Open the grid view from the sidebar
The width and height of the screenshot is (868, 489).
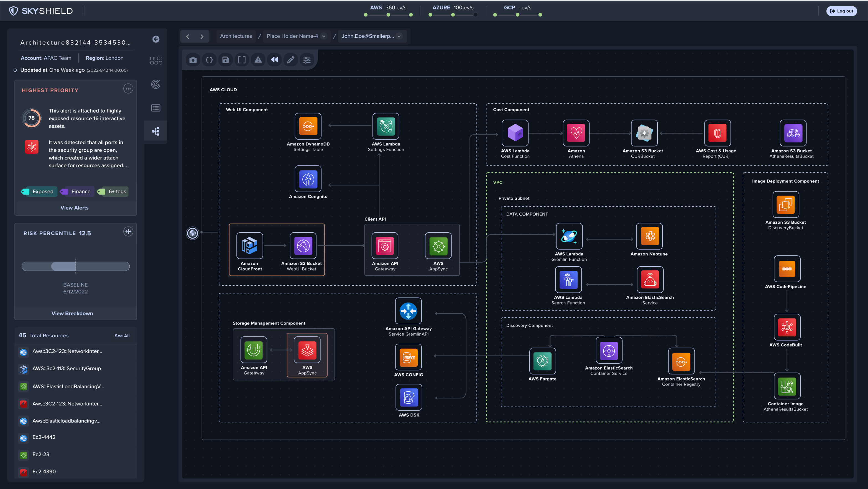point(156,60)
